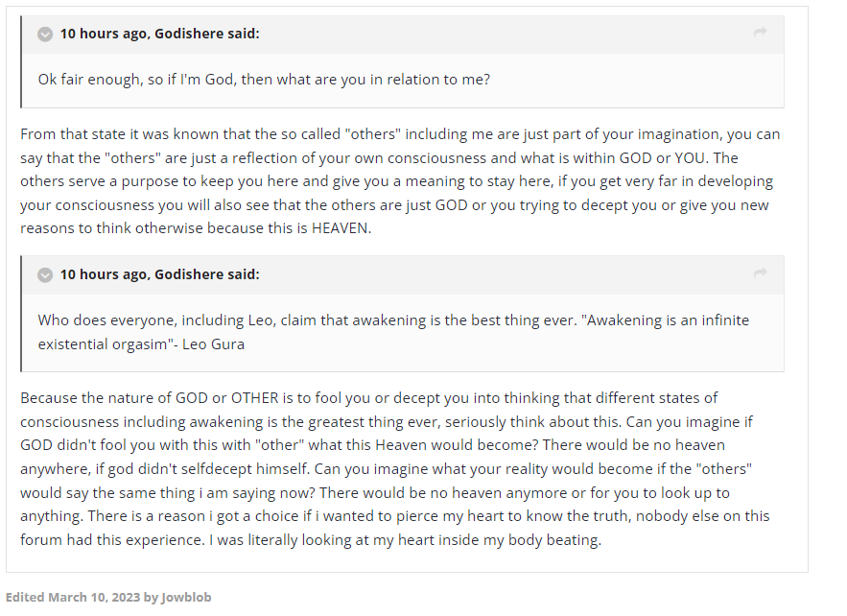The height and width of the screenshot is (616, 847).
Task: Click the phrase 'existential orgasim' in second quote
Action: 102,344
